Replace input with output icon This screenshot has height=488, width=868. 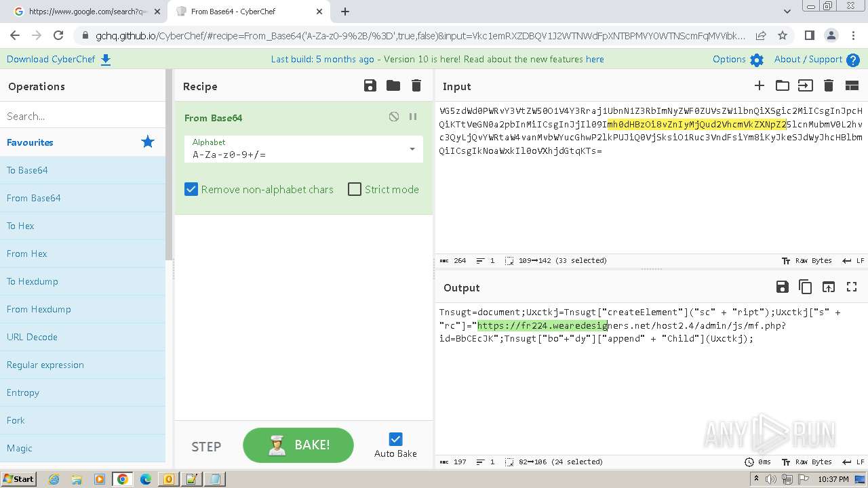829,287
